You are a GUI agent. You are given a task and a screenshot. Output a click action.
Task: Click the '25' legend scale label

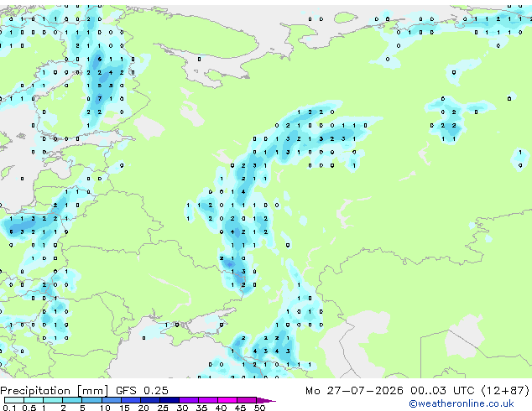coord(163,408)
